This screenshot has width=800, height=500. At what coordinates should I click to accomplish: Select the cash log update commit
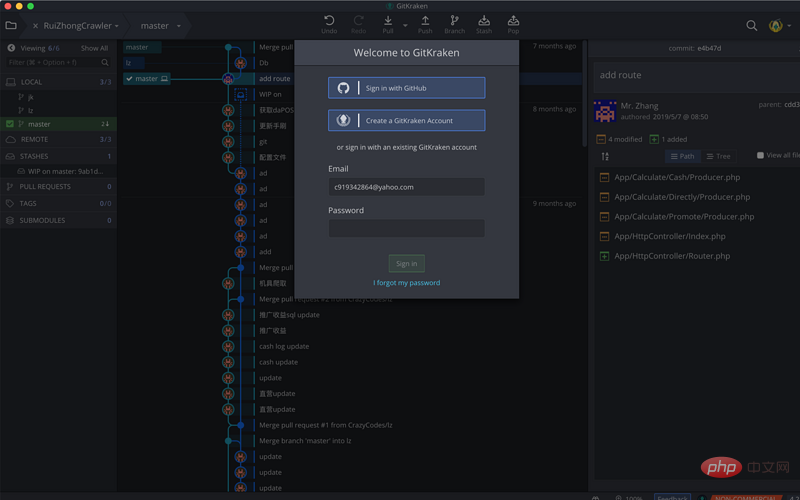coord(284,346)
